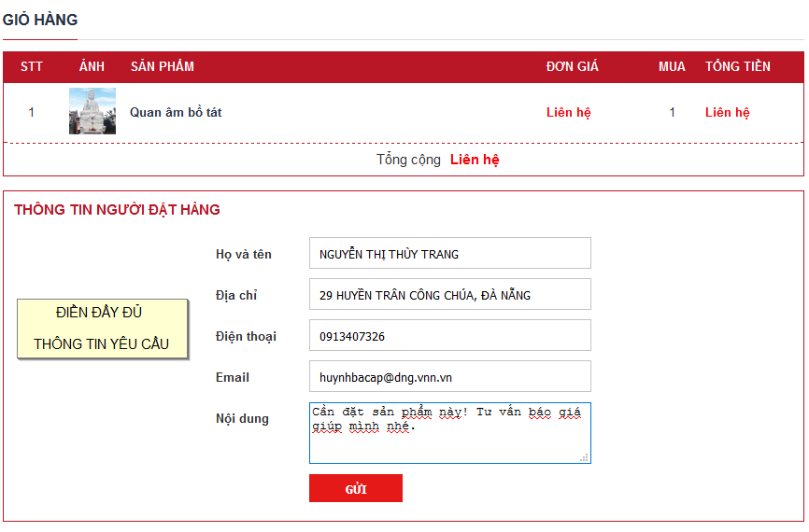Click the Liên hệ value under TỔNG TIỀN

click(x=727, y=113)
